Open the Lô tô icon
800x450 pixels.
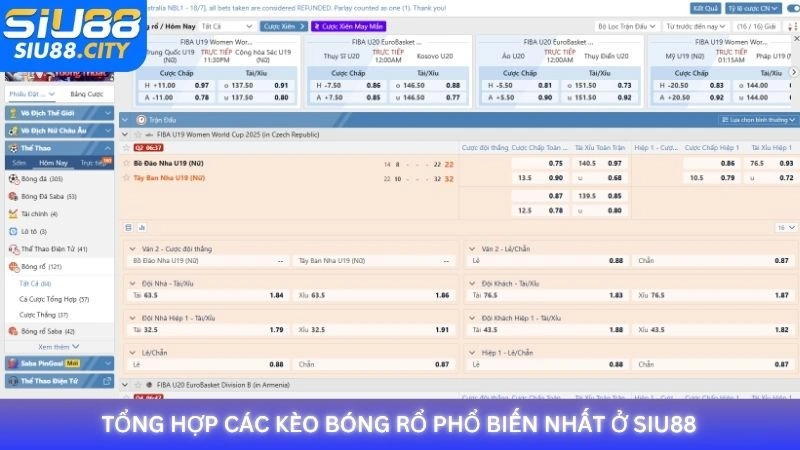pyautogui.click(x=14, y=232)
